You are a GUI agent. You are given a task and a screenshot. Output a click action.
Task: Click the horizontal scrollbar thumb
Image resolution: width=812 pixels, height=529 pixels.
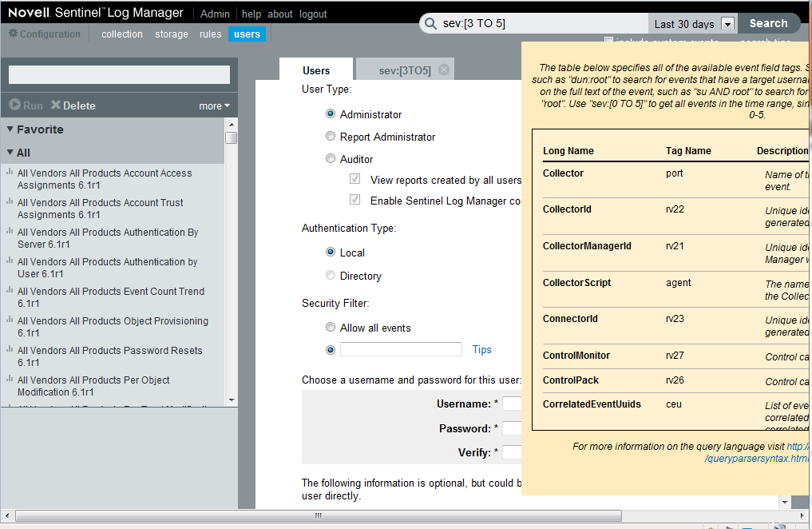(319, 515)
